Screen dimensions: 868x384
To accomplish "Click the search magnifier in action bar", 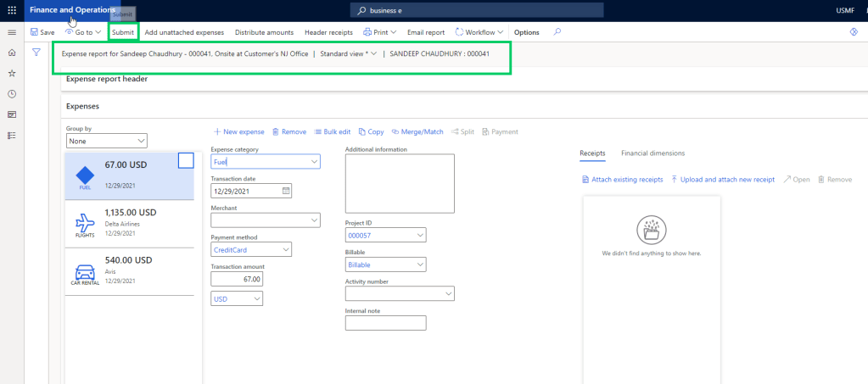I will coord(557,32).
